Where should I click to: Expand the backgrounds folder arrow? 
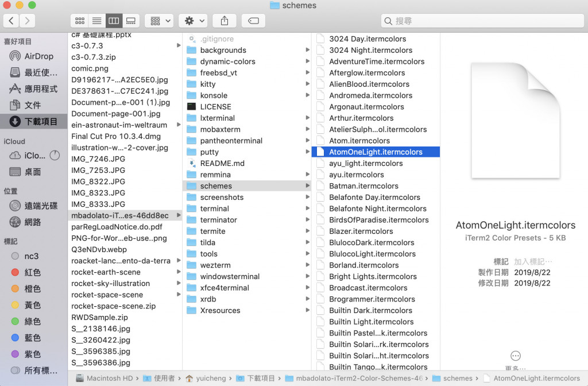(x=308, y=50)
